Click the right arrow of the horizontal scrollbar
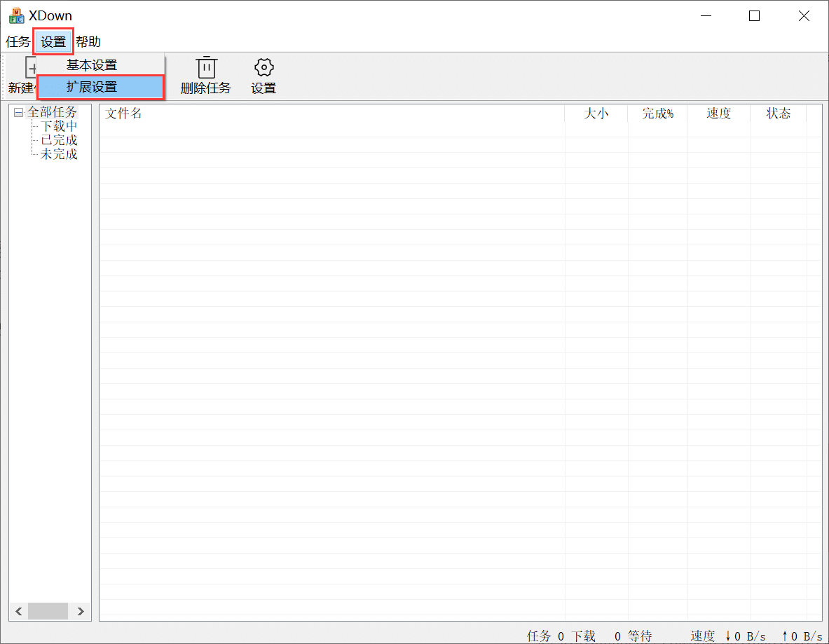Viewport: 829px width, 644px height. coord(80,611)
